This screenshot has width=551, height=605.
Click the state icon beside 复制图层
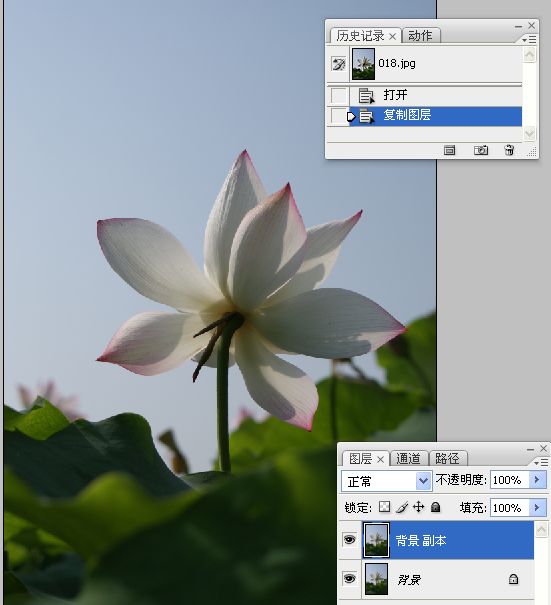pos(366,116)
